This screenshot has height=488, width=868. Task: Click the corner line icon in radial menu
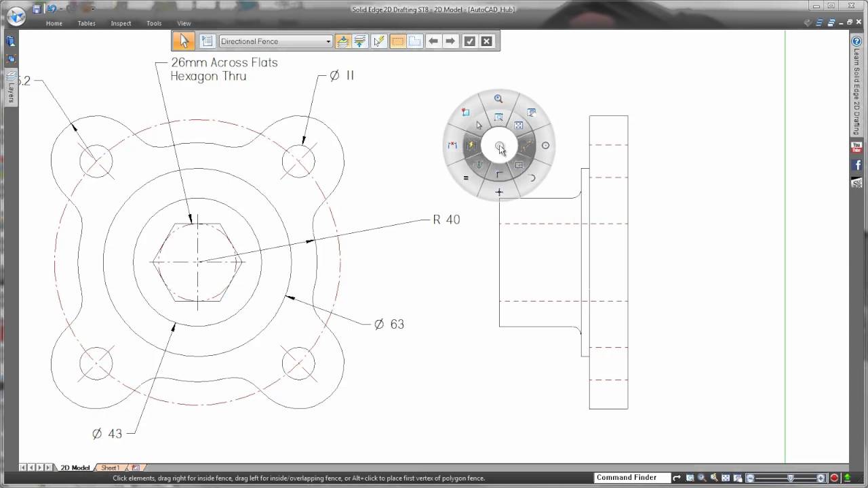click(x=499, y=174)
